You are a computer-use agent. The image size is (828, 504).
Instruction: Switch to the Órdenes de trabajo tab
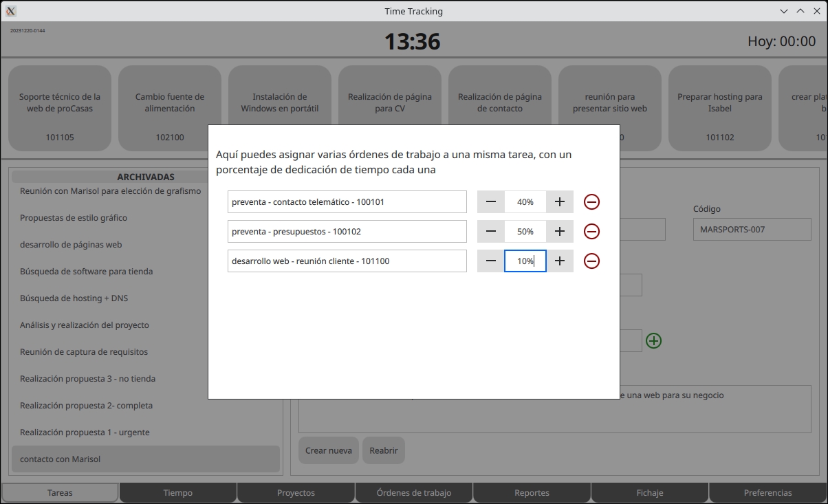pyautogui.click(x=413, y=492)
